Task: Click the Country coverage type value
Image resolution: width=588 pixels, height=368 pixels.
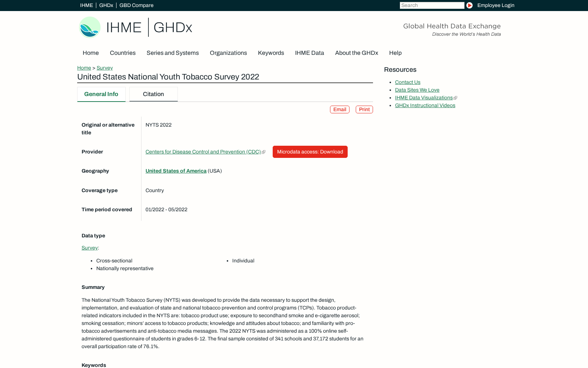Action: (x=155, y=190)
